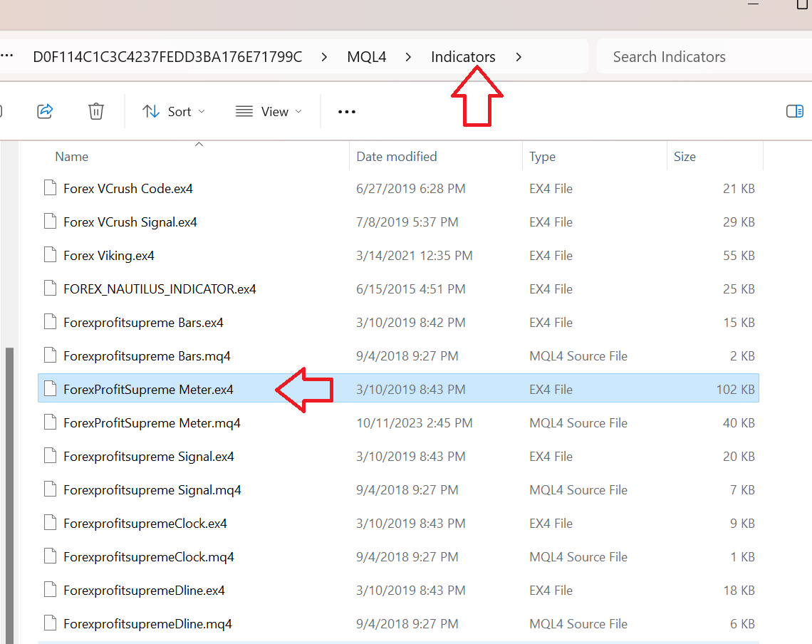Click file icon of Forexprofitsupreme Signal.ex4

click(51, 455)
